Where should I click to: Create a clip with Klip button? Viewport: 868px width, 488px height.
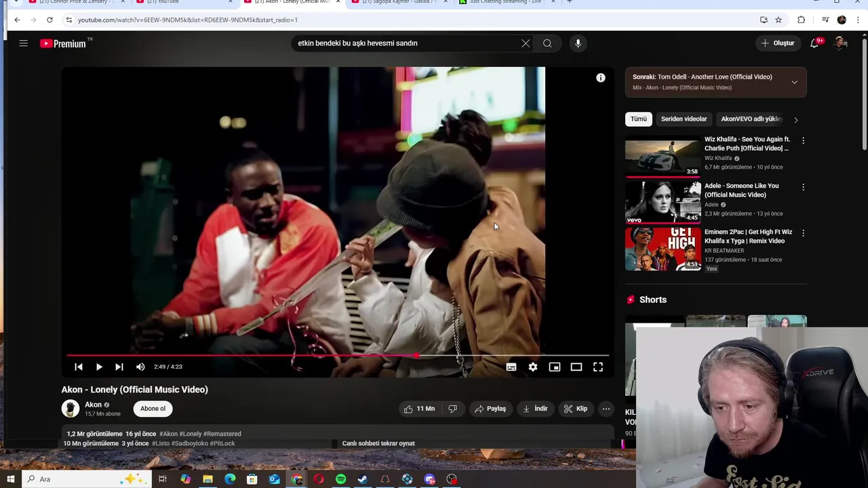pos(576,409)
